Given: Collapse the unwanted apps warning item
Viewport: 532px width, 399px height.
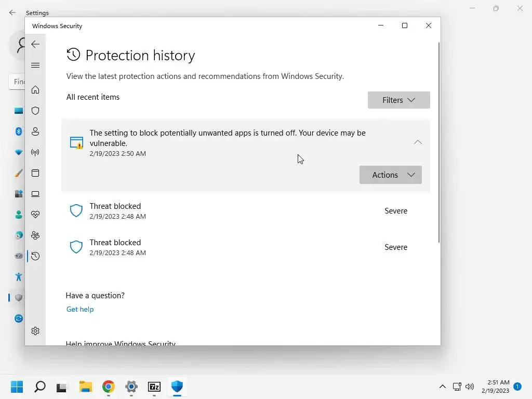Looking at the screenshot, I should point(418,142).
